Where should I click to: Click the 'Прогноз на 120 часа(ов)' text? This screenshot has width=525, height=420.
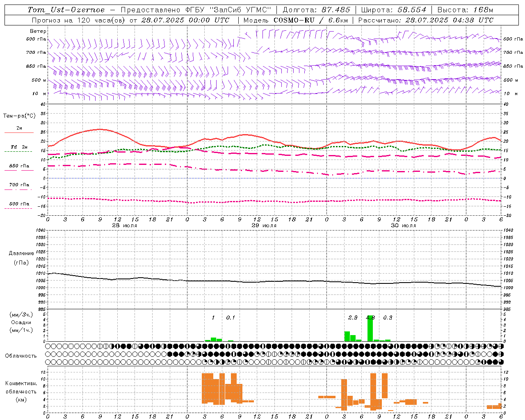(x=79, y=20)
